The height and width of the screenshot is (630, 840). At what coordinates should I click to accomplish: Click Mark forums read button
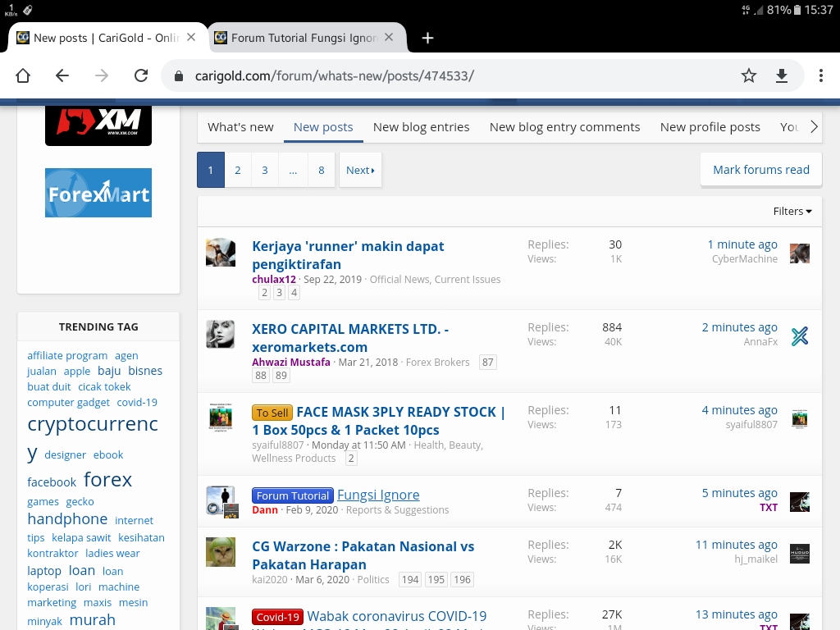tap(760, 170)
